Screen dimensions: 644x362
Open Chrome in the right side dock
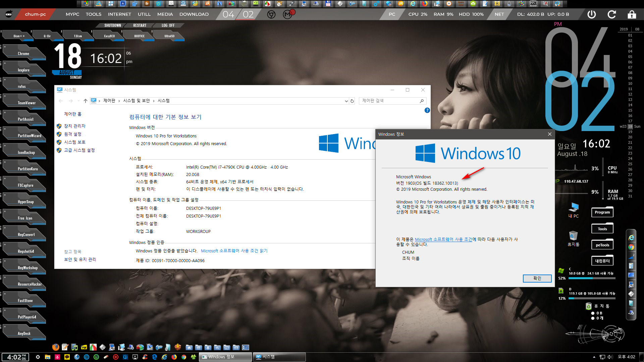tap(631, 247)
